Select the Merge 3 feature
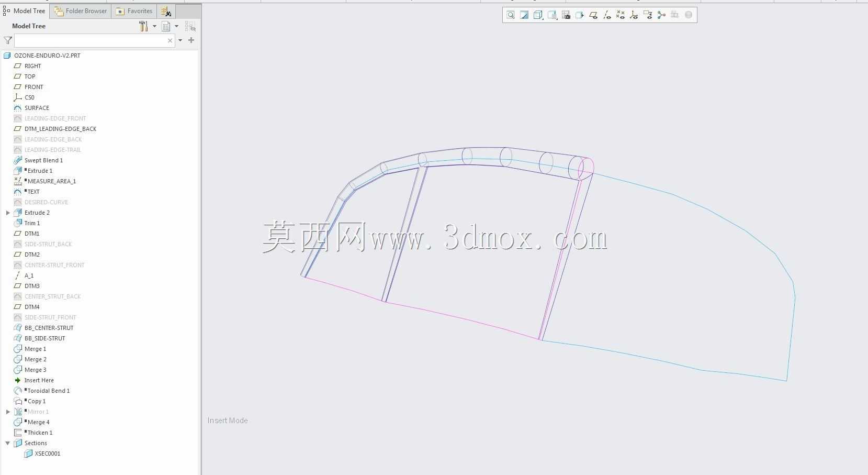 35,370
